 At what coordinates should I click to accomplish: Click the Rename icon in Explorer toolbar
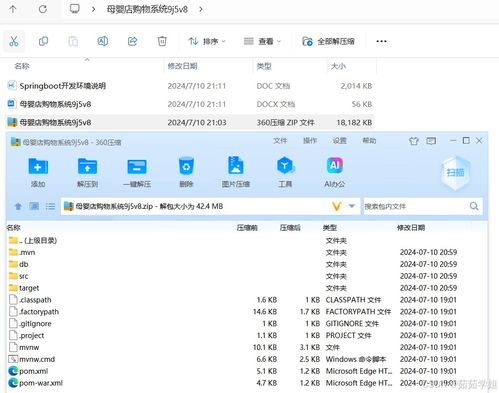click(103, 41)
